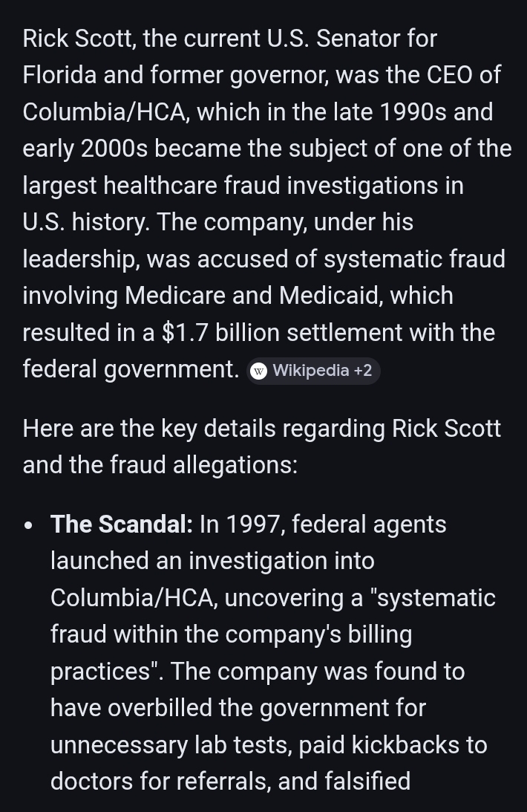
Task: Click "doctors for referrals" in the last line
Action: (180, 782)
